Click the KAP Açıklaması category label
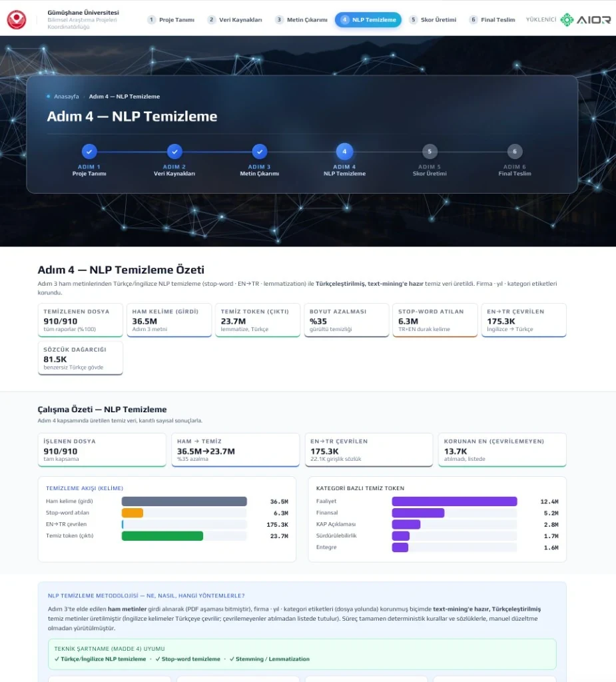616x682 pixels. (336, 524)
